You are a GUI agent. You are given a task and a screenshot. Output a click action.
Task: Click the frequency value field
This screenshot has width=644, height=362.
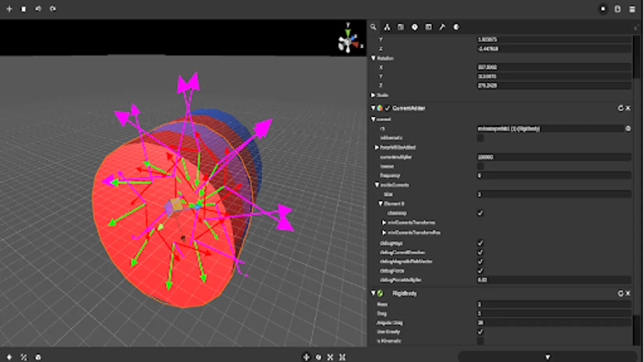pyautogui.click(x=554, y=175)
